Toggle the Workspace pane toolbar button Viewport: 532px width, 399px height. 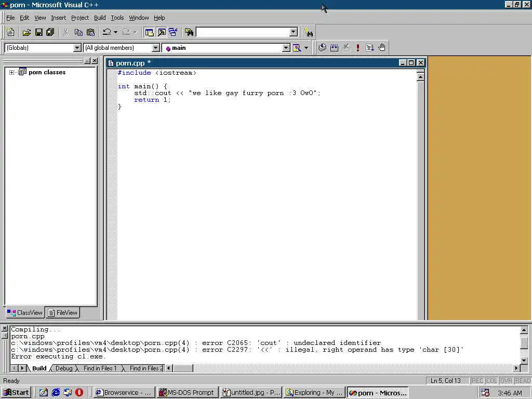pyautogui.click(x=149, y=32)
